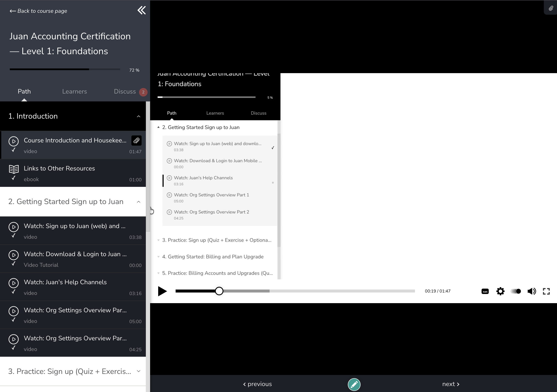The height and width of the screenshot is (392, 557).
Task: Expand 3. Practice: Sign up section
Action: tap(139, 371)
